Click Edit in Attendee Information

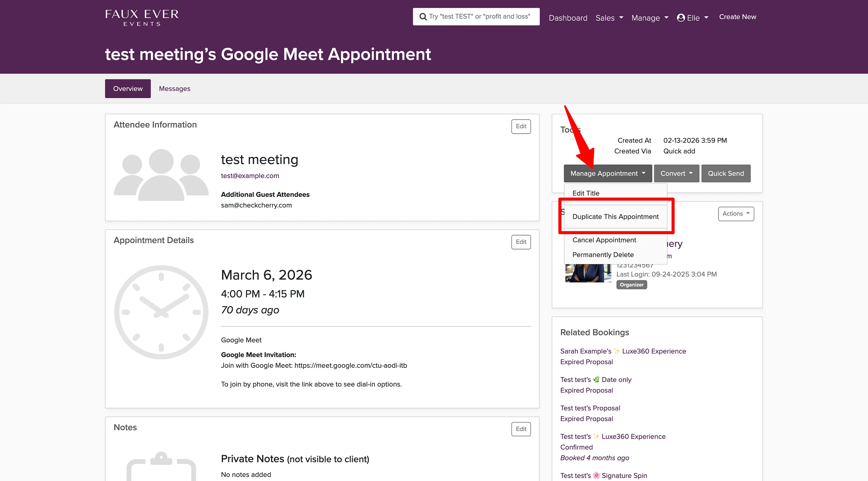point(520,126)
